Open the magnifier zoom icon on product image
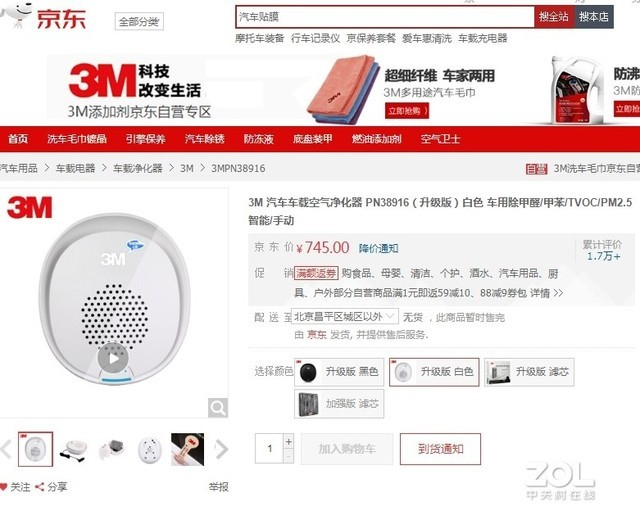Image resolution: width=640 pixels, height=511 pixels. pyautogui.click(x=218, y=407)
